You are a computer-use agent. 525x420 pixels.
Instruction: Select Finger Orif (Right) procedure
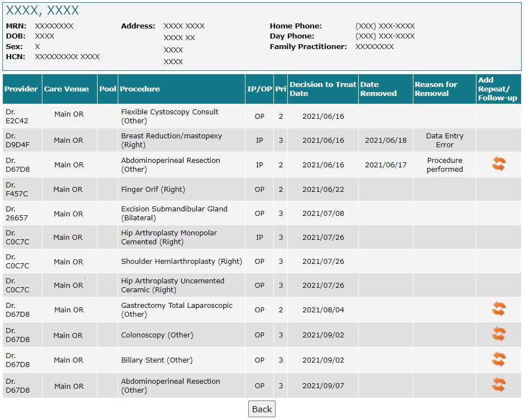pyautogui.click(x=153, y=190)
